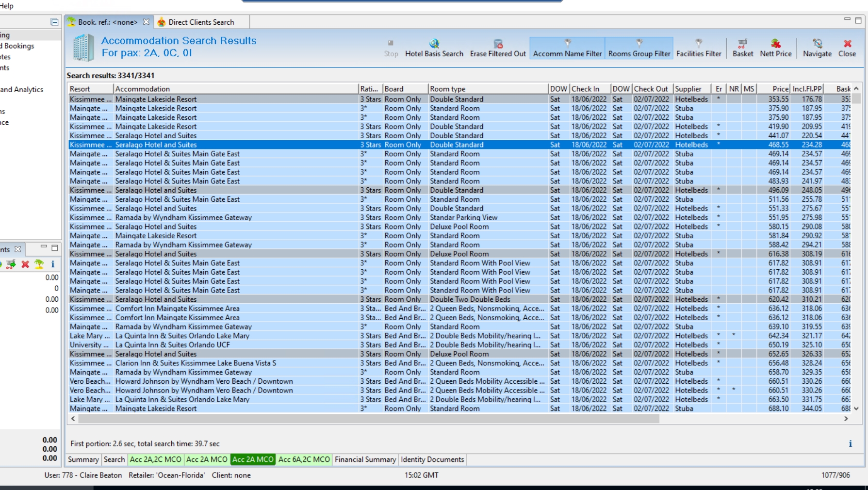Sort results by Accommodation column header
The width and height of the screenshot is (868, 490).
pos(235,89)
